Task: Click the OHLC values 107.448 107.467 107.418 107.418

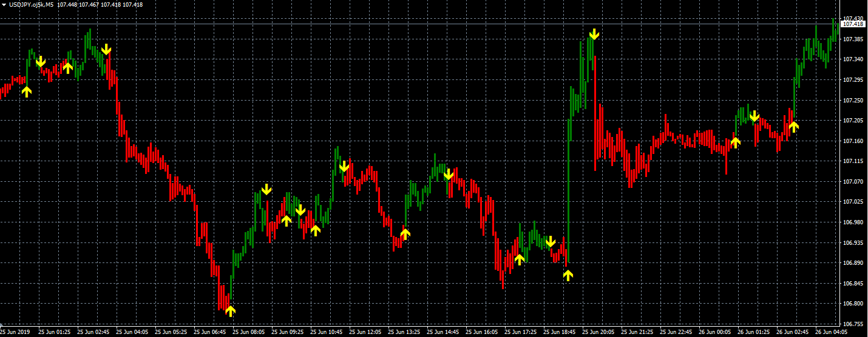Action: 100,4
